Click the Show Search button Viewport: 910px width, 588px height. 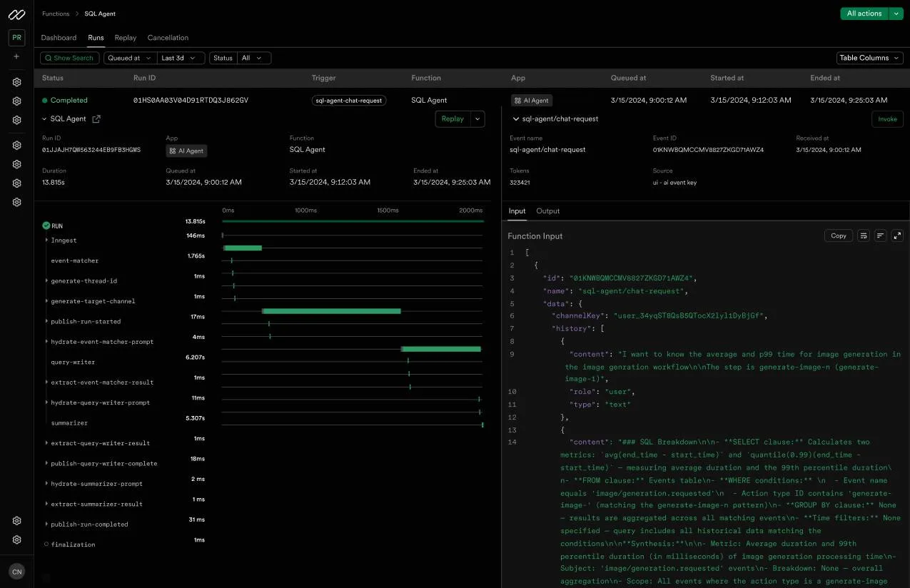tap(71, 58)
